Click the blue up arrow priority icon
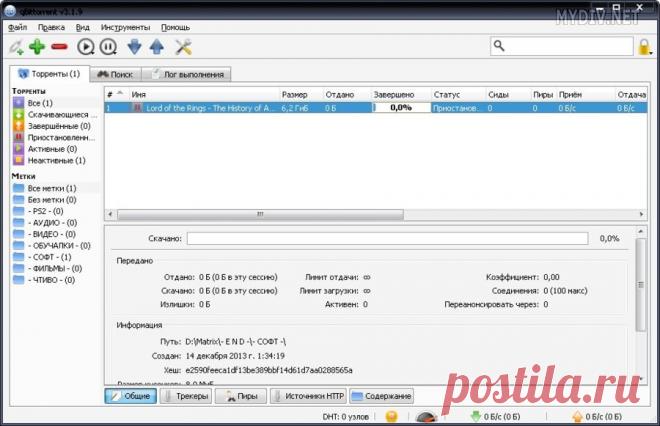This screenshot has height=426, width=660. click(156, 46)
